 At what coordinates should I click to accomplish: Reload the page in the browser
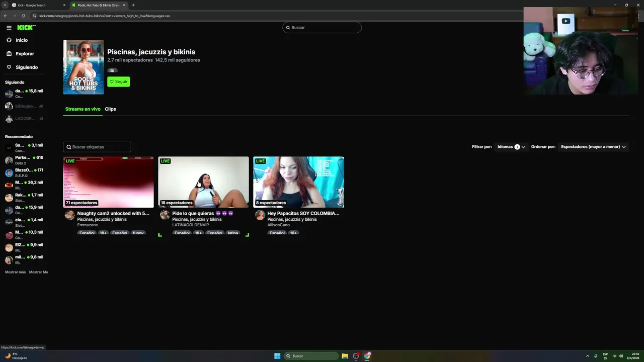point(23,16)
